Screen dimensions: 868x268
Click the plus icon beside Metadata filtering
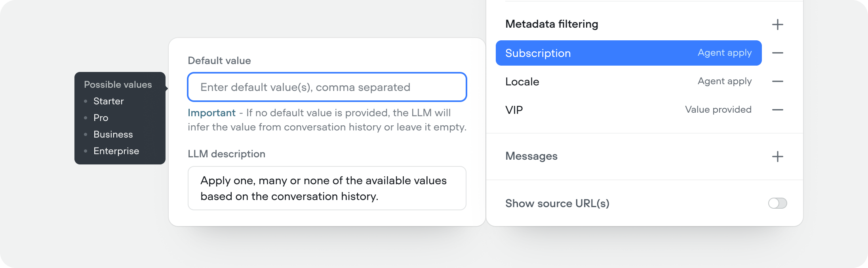point(778,24)
